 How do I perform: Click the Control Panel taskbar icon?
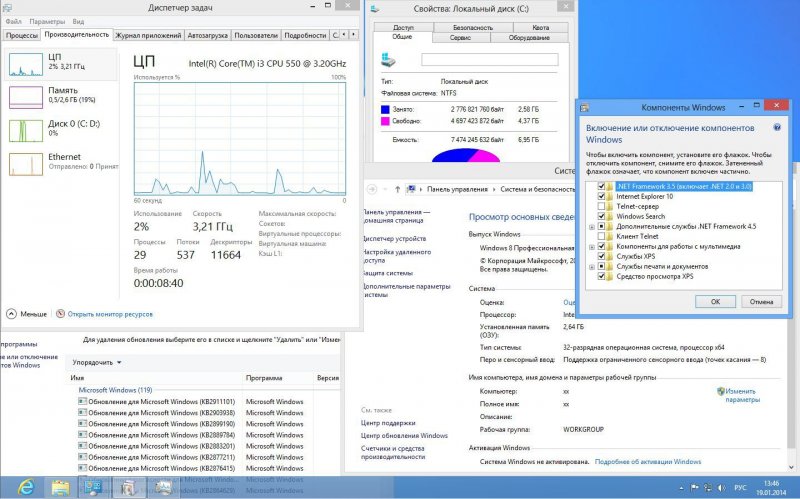click(x=93, y=488)
